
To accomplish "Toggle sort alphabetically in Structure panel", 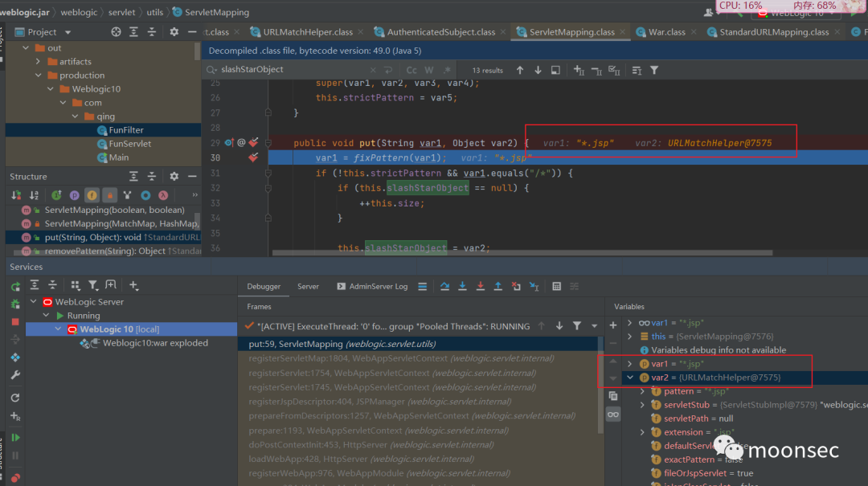I will [x=34, y=195].
